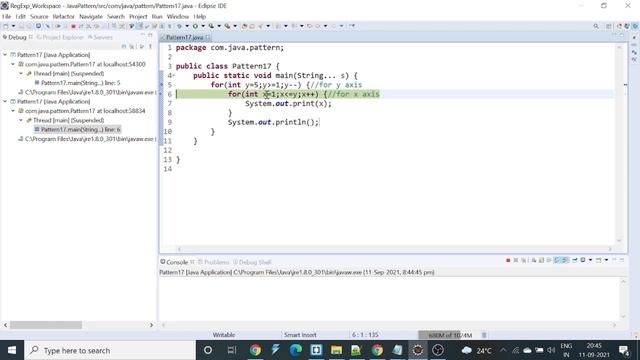Switch to the Project Explorer tab

(60, 37)
